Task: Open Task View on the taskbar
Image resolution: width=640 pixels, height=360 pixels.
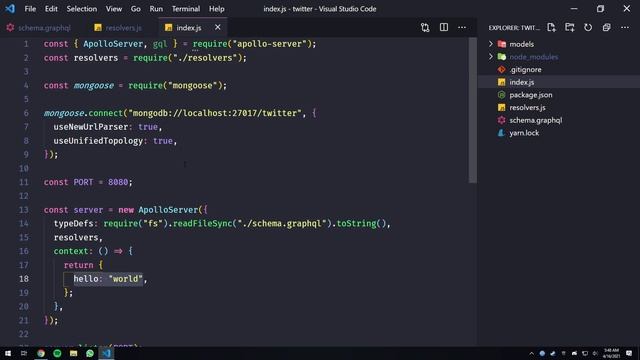Action: point(24,353)
